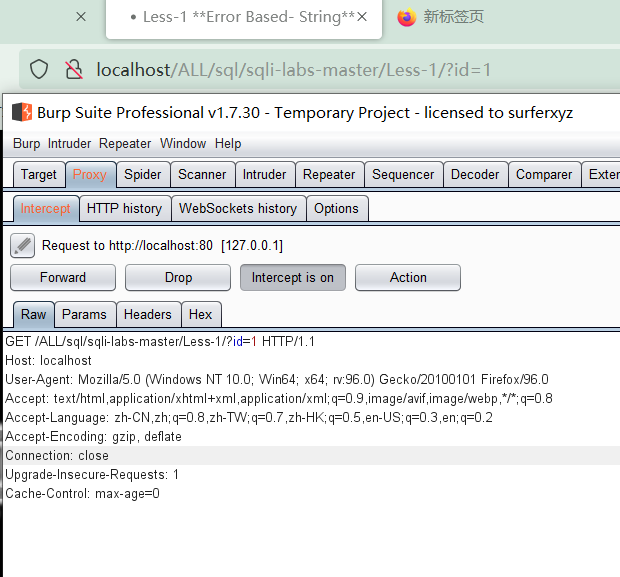Select the Intercept sub-tab
This screenshot has height=577, width=620.
click(x=45, y=208)
